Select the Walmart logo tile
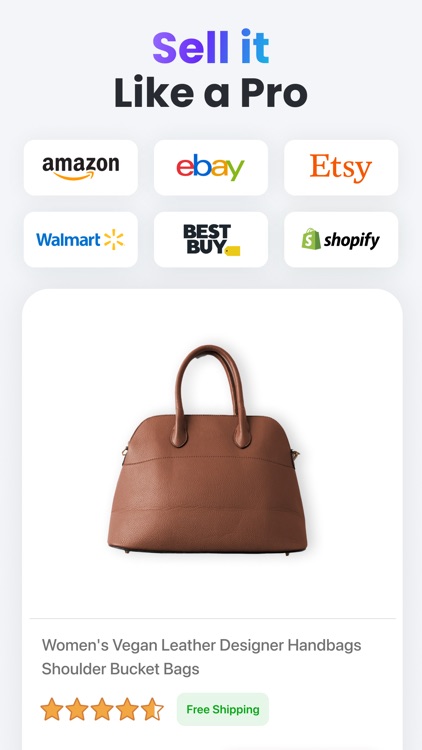 tap(80, 240)
